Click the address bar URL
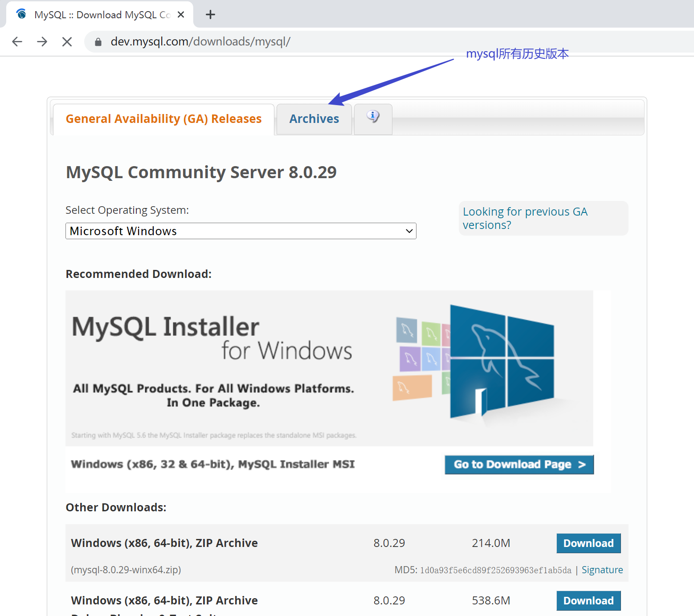 click(x=200, y=41)
